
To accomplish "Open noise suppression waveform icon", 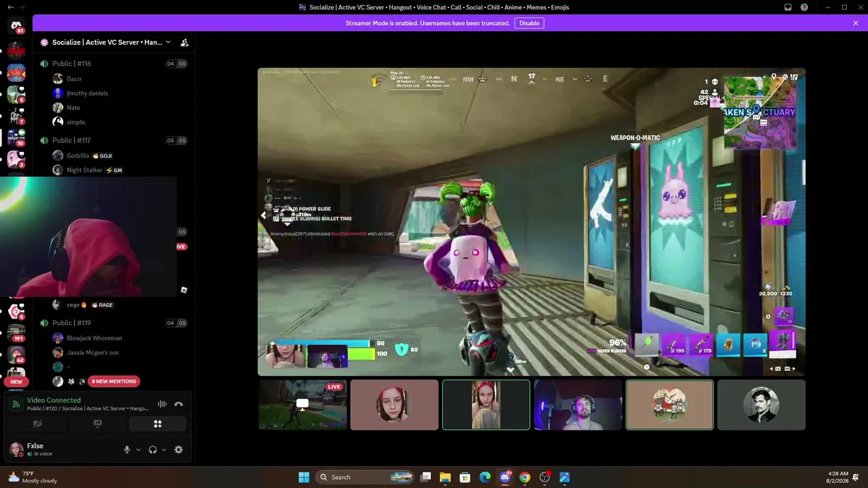I will tap(162, 404).
